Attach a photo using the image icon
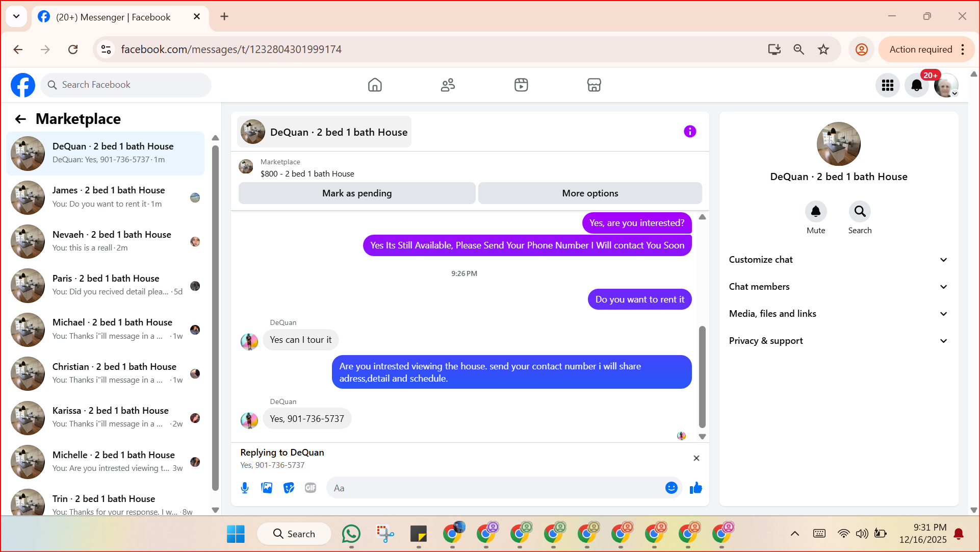 pos(267,488)
